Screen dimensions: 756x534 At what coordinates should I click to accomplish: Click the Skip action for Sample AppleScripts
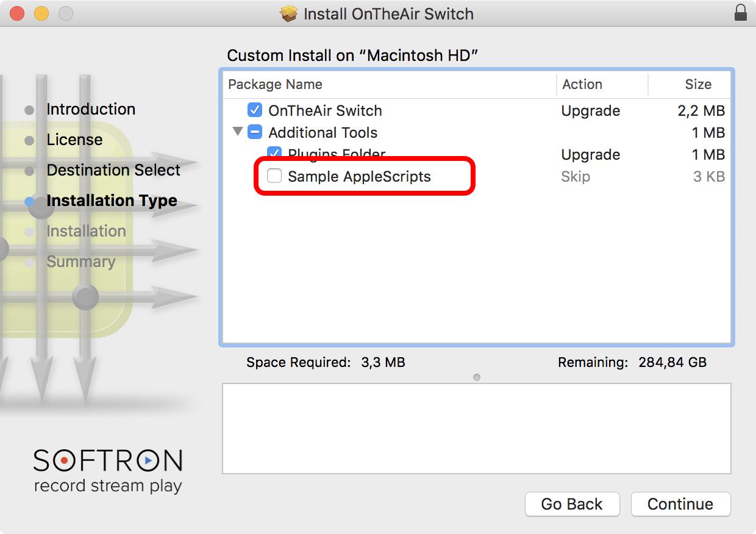pyautogui.click(x=576, y=177)
